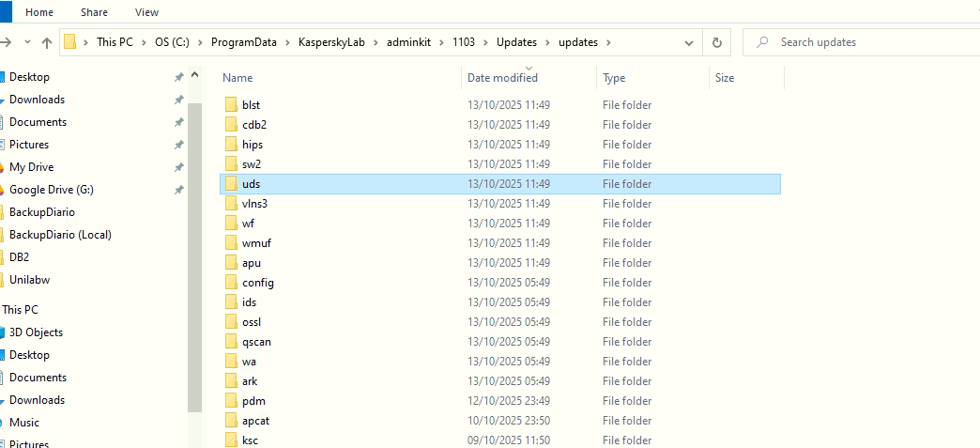This screenshot has height=448, width=980.
Task: Select the wmuf folder icon
Action: click(x=231, y=242)
